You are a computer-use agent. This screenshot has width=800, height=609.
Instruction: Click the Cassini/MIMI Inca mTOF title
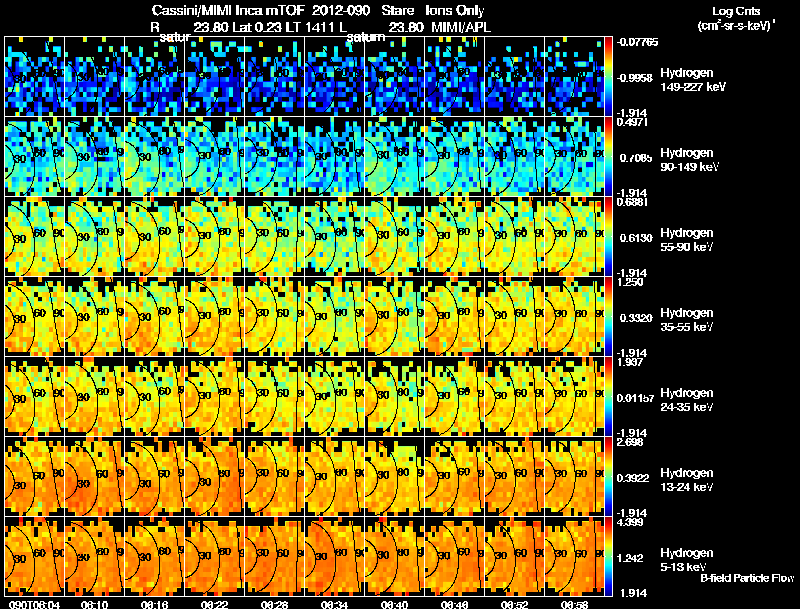click(x=228, y=10)
